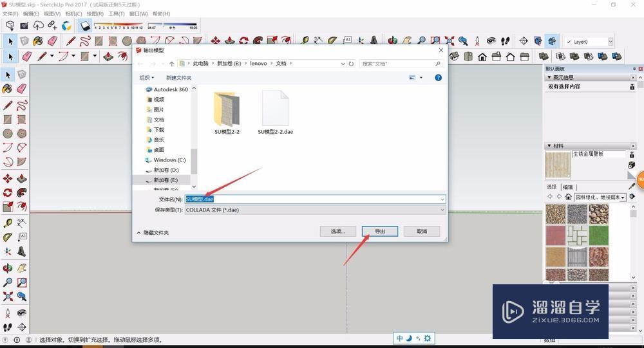644x348 pixels.
Task: Collapse folders via 隐藏文件夹
Action: 153,233
